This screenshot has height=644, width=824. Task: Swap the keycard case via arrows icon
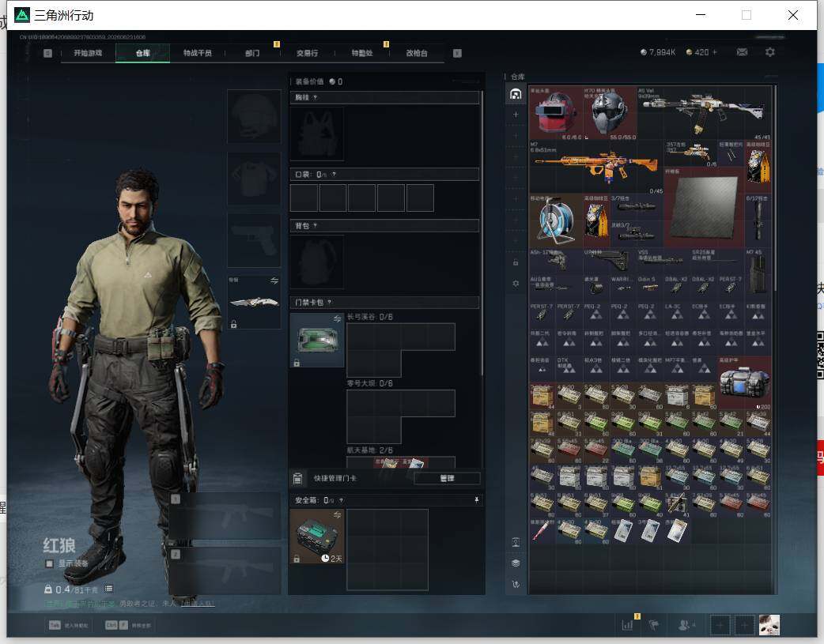coord(338,319)
